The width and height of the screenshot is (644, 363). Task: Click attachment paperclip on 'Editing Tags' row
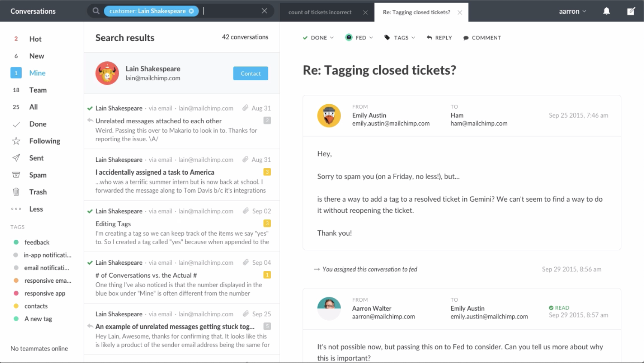click(245, 211)
